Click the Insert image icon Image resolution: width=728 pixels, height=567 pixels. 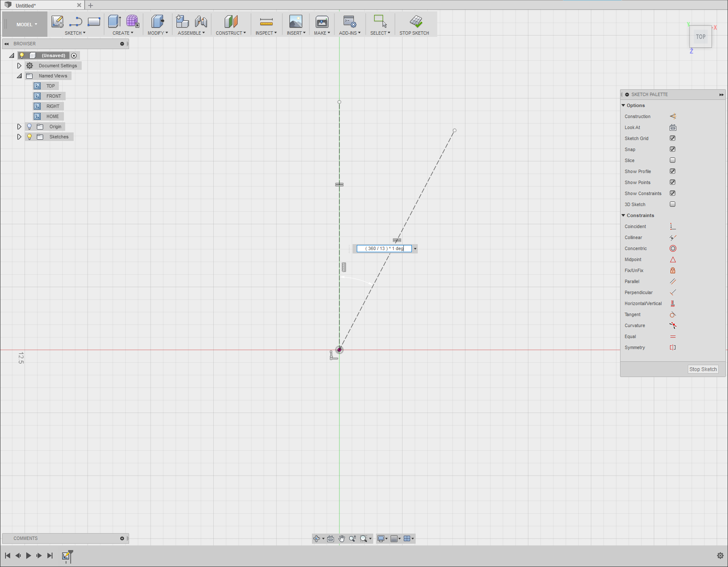point(296,21)
